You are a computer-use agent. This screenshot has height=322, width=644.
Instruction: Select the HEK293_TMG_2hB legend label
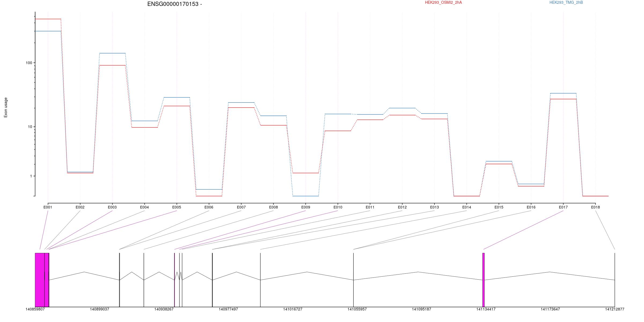coord(566,2)
